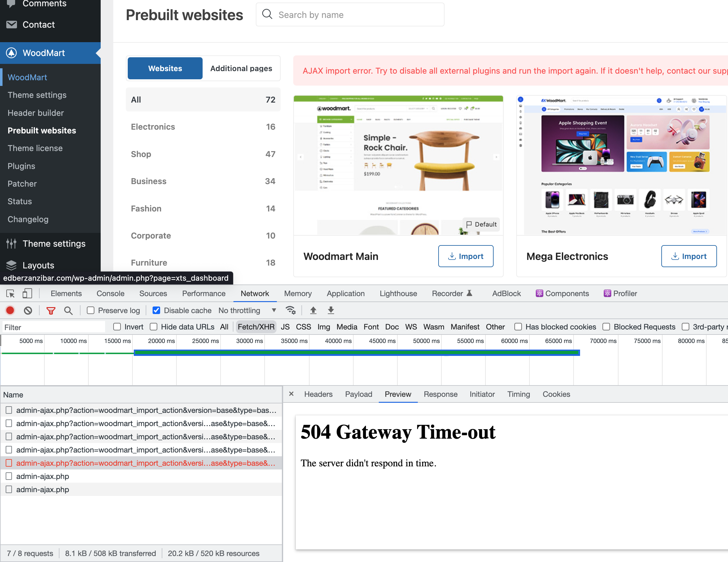The height and width of the screenshot is (562, 728).
Task: Open the No throttling dropdown
Action: pos(247,310)
